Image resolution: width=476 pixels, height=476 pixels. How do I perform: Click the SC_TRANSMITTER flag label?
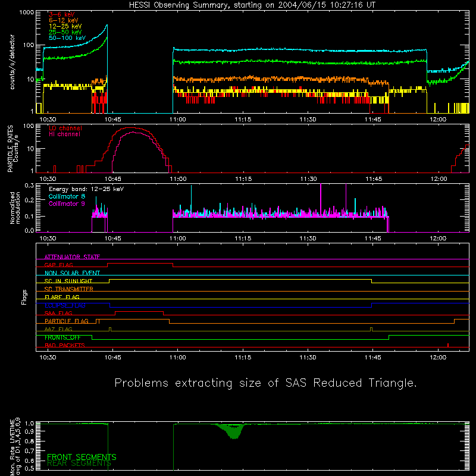click(x=69, y=289)
